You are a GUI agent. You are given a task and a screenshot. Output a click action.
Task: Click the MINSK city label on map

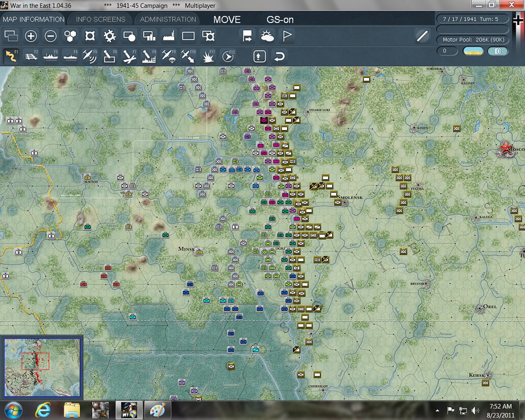pos(186,249)
